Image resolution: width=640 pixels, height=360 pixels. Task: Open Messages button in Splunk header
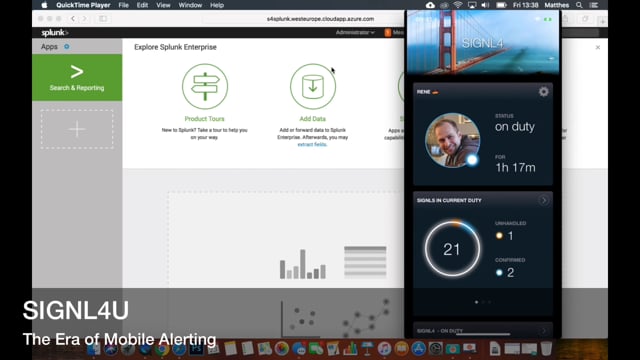pyautogui.click(x=394, y=33)
